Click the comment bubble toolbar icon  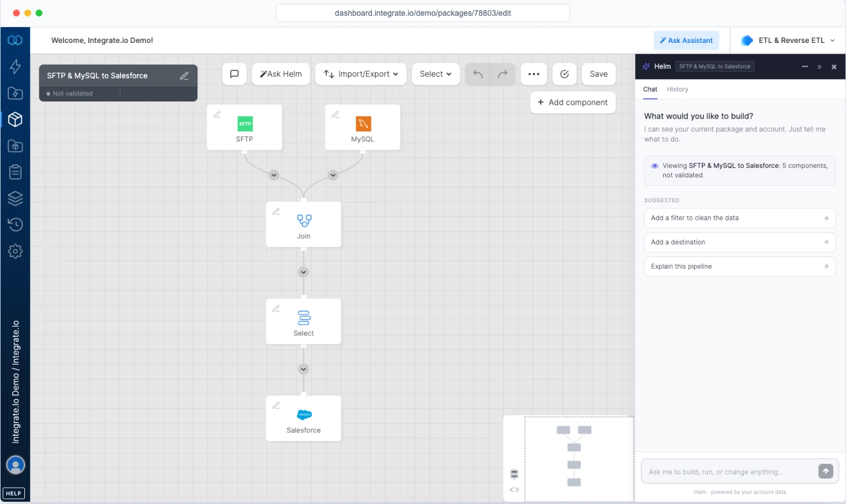(x=235, y=74)
